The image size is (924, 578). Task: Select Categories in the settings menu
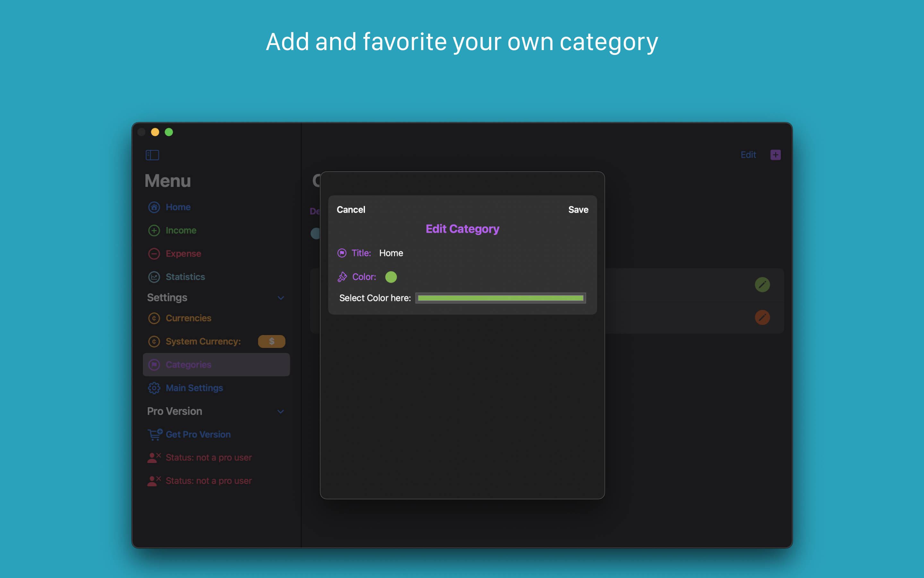click(216, 365)
